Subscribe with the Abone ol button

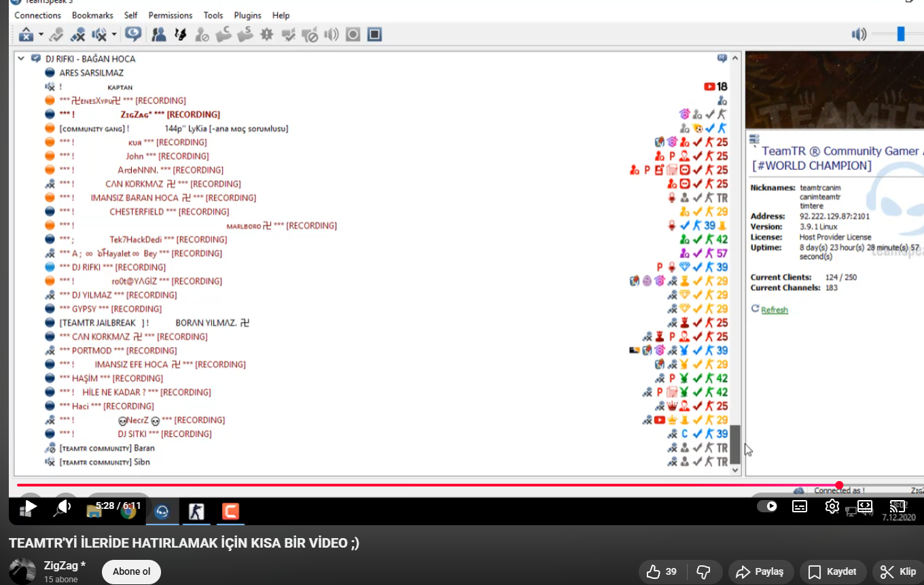coord(131,571)
